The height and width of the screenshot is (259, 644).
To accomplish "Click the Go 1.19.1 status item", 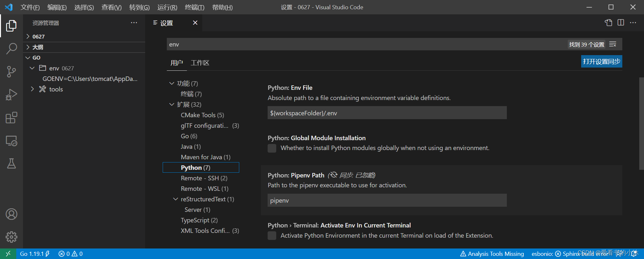I will click(35, 254).
